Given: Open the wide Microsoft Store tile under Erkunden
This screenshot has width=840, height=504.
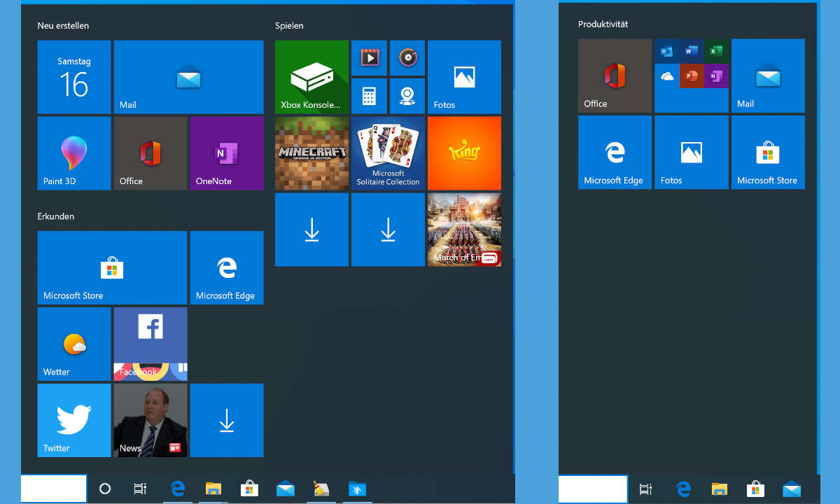Looking at the screenshot, I should pos(112,267).
